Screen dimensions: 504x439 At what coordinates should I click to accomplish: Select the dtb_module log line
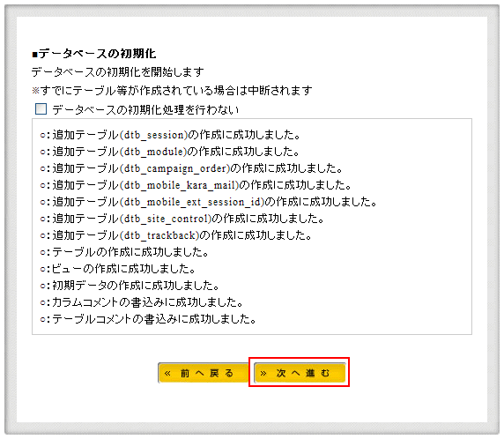coord(169,152)
